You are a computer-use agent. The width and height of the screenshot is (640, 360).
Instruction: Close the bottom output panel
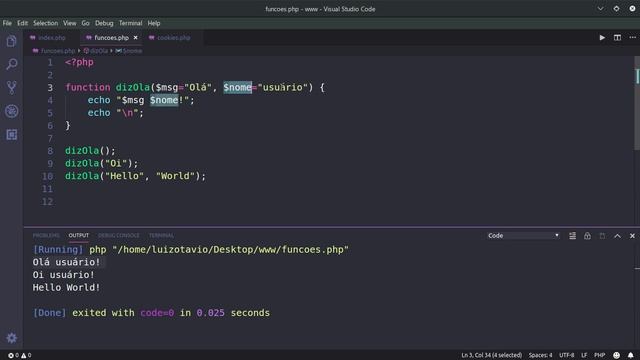[x=632, y=236]
